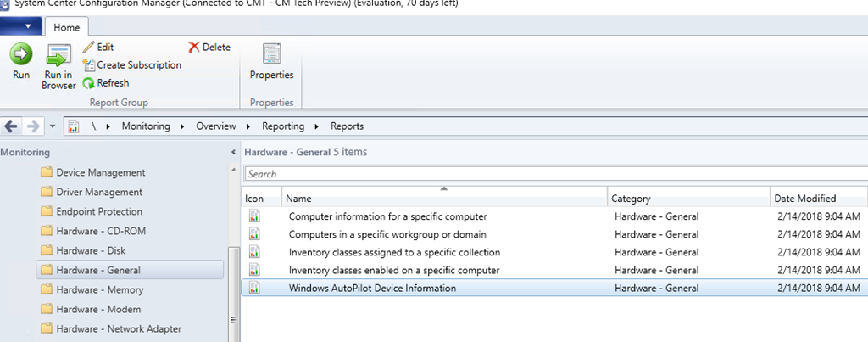Click the Create Subscription icon
868x342 pixels.
pyautogui.click(x=88, y=65)
